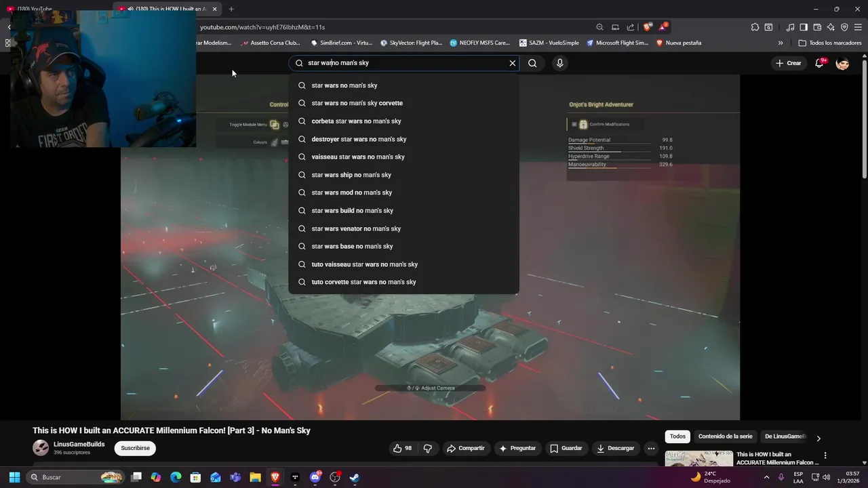868x488 pixels.
Task: Click inside the YouTube search input field
Action: (406, 63)
